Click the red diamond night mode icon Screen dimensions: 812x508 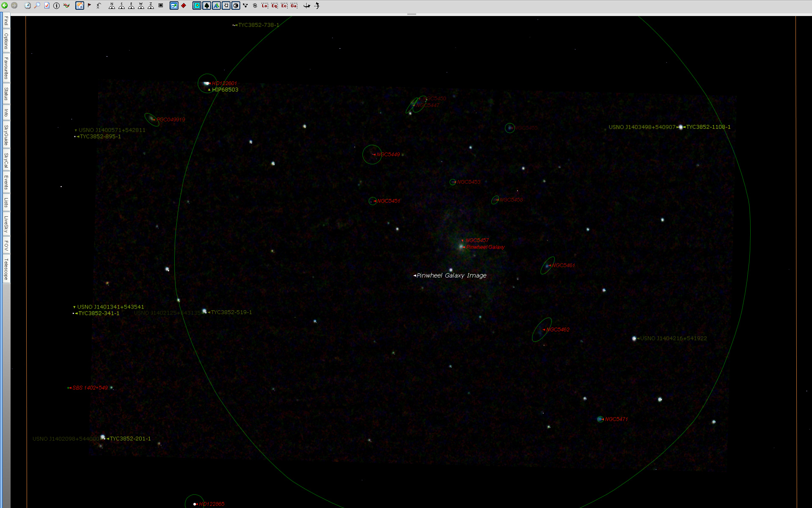pos(184,6)
